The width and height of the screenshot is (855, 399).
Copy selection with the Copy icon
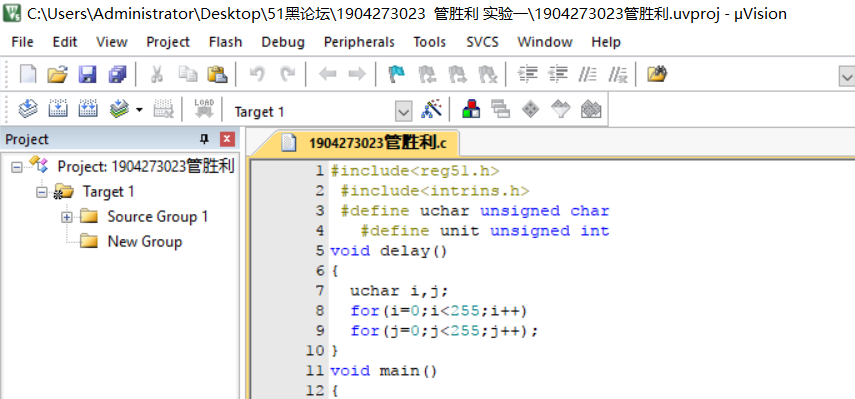pos(188,74)
